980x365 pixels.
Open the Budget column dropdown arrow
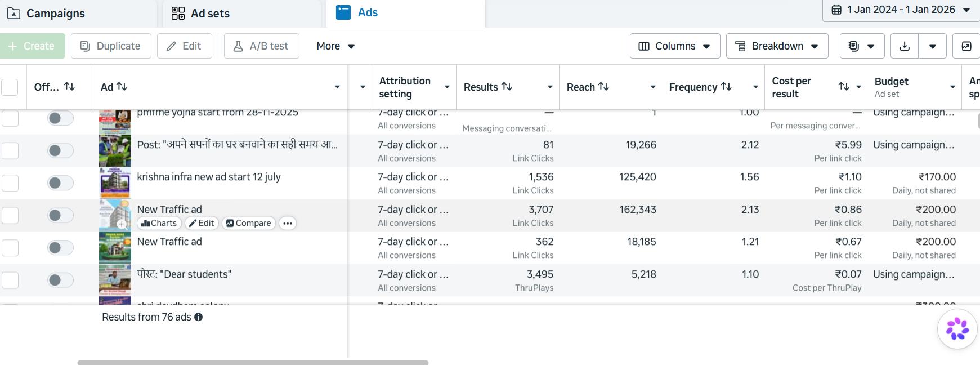pos(952,87)
